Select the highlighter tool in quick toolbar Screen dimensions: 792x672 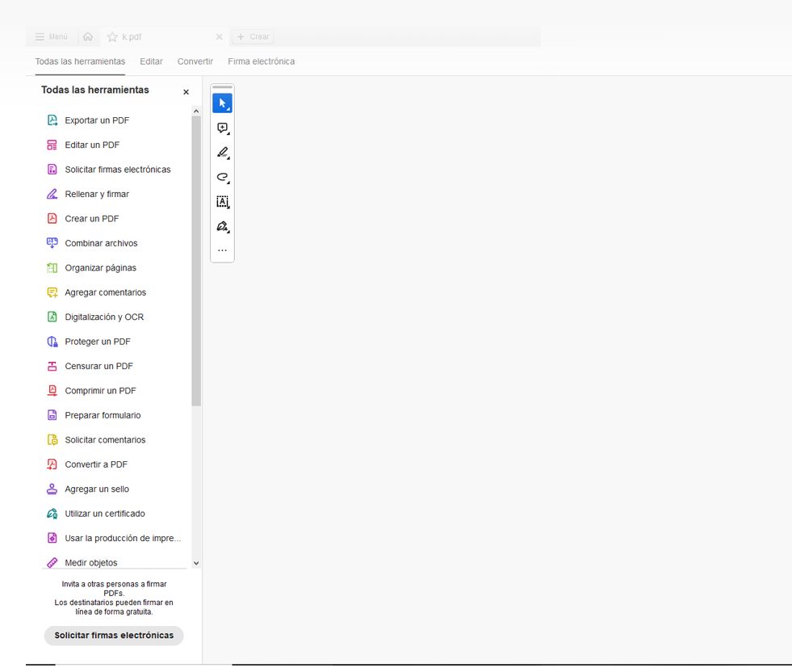[x=222, y=153]
